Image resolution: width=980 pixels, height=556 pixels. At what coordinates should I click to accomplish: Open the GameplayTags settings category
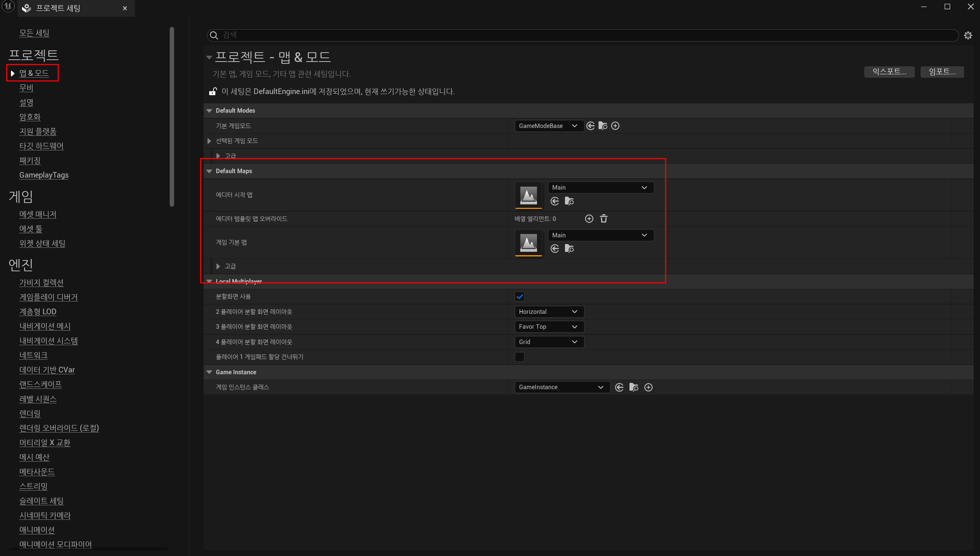click(44, 175)
